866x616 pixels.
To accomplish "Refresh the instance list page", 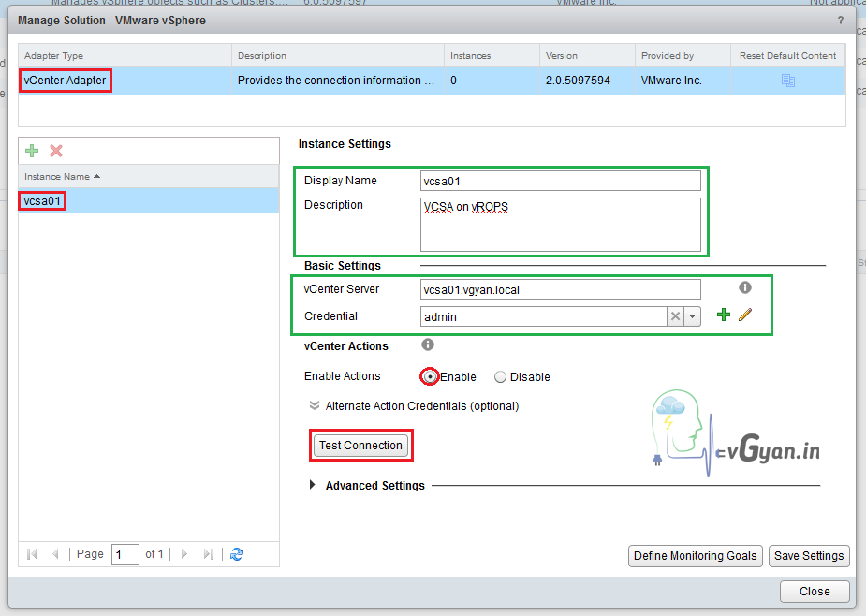I will [x=237, y=554].
